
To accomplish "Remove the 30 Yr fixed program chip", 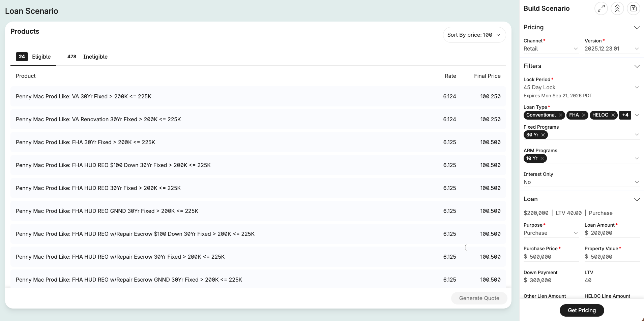I will (543, 135).
